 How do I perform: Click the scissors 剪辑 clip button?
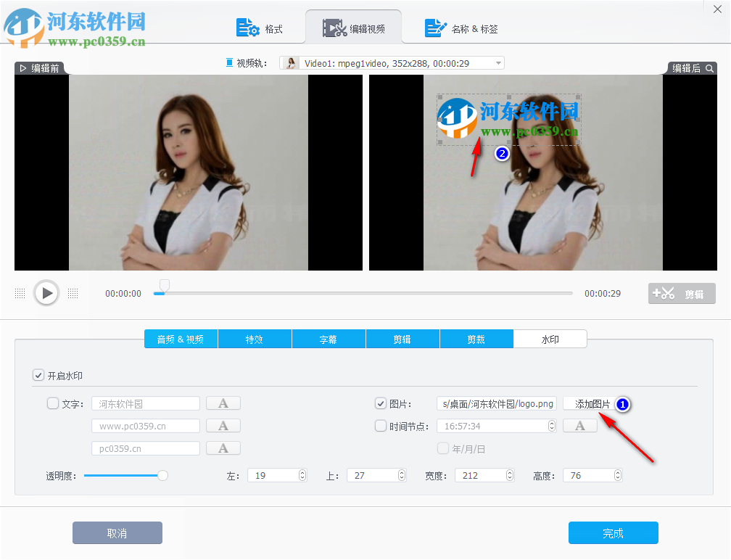tap(681, 293)
